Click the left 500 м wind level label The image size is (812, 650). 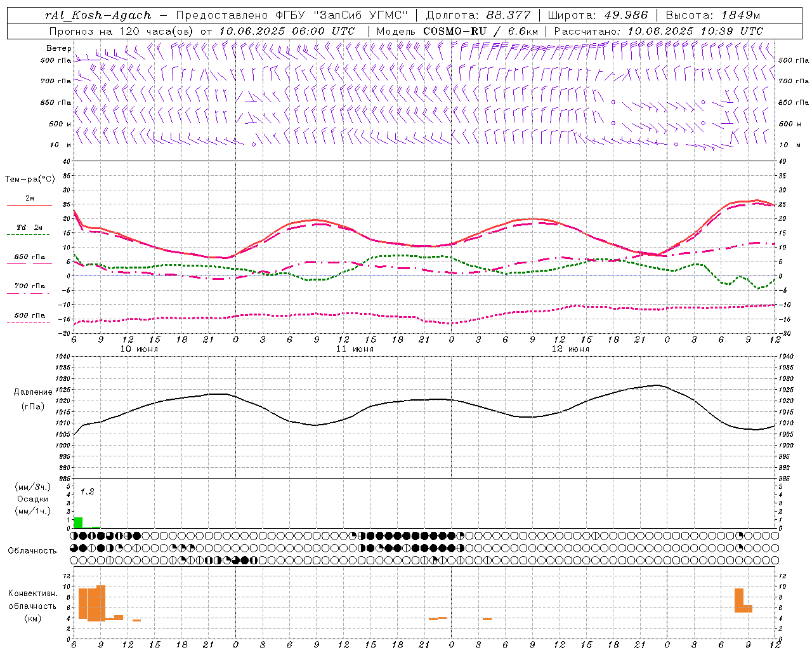tap(60, 124)
